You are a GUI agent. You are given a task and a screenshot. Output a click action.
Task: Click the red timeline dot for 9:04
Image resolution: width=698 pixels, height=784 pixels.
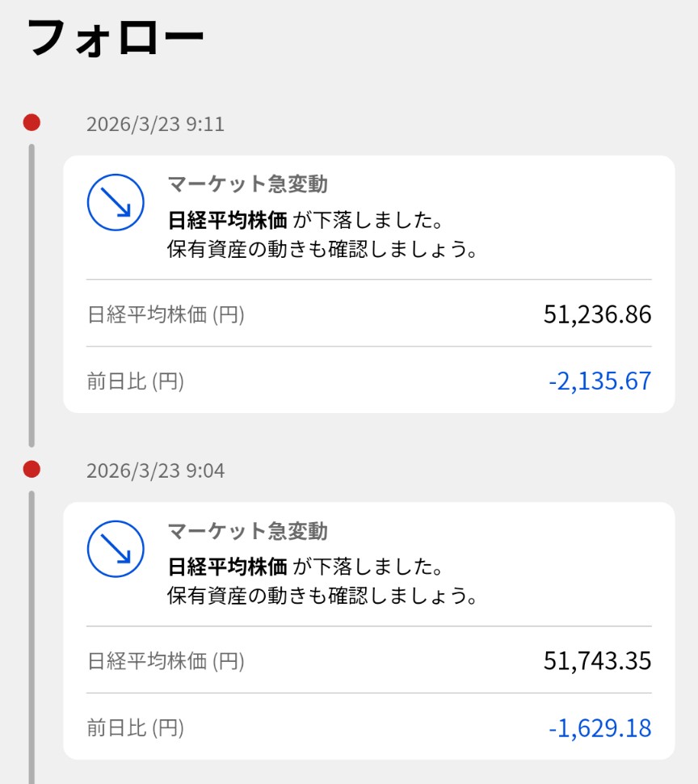pyautogui.click(x=32, y=469)
